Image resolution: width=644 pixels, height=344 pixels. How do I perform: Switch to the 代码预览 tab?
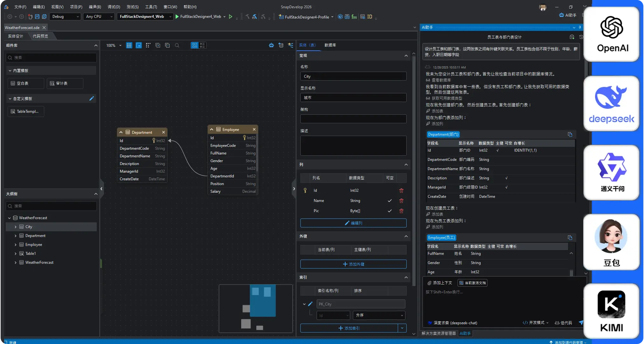(40, 36)
